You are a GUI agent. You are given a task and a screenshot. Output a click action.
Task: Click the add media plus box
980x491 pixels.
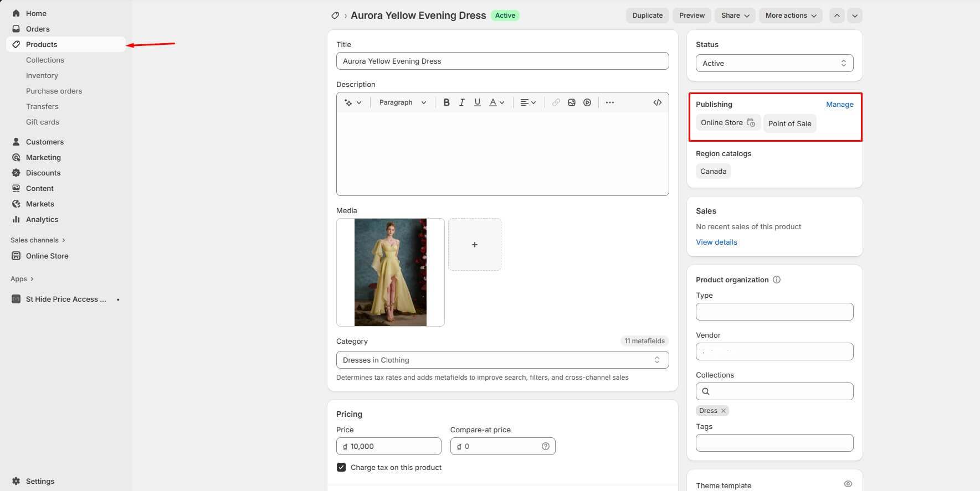[x=475, y=244]
